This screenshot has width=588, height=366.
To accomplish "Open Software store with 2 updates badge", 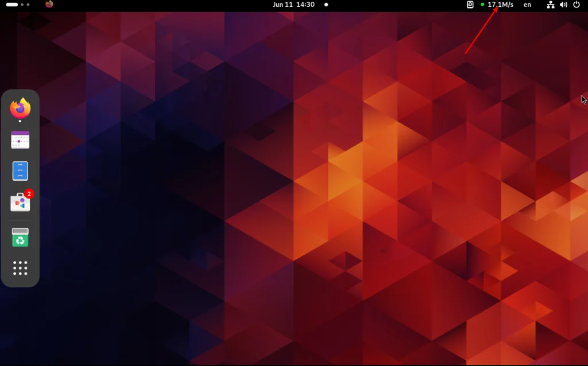I will coord(21,202).
